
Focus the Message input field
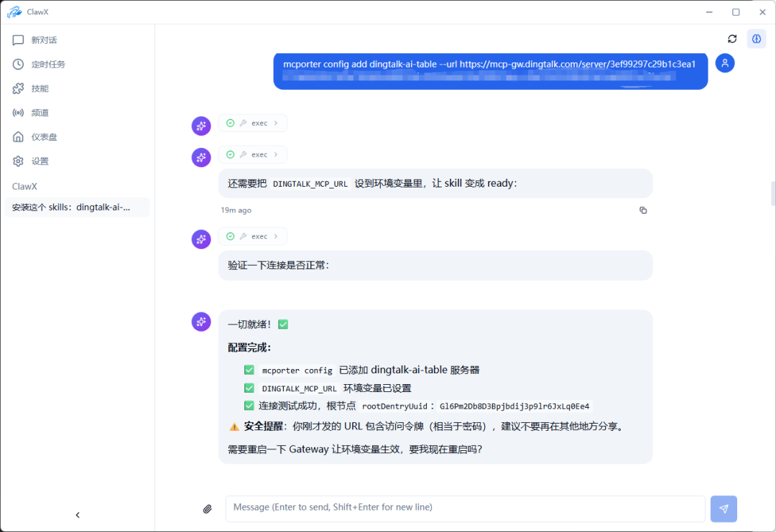click(x=465, y=509)
